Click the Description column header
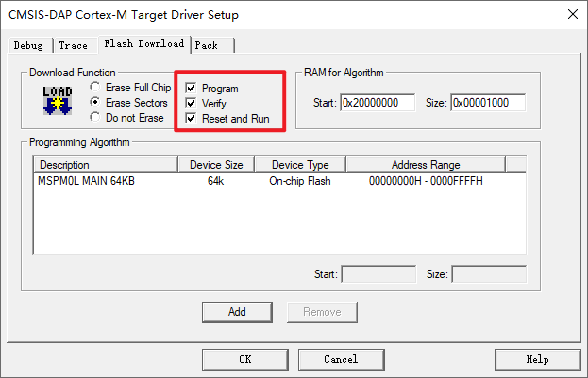The height and width of the screenshot is (378, 588). 104,165
